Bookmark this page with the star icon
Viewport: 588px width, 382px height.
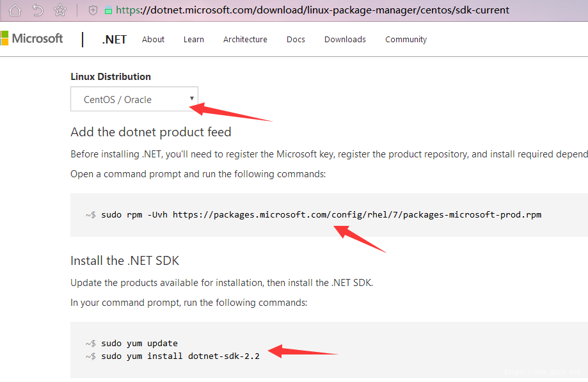(60, 10)
